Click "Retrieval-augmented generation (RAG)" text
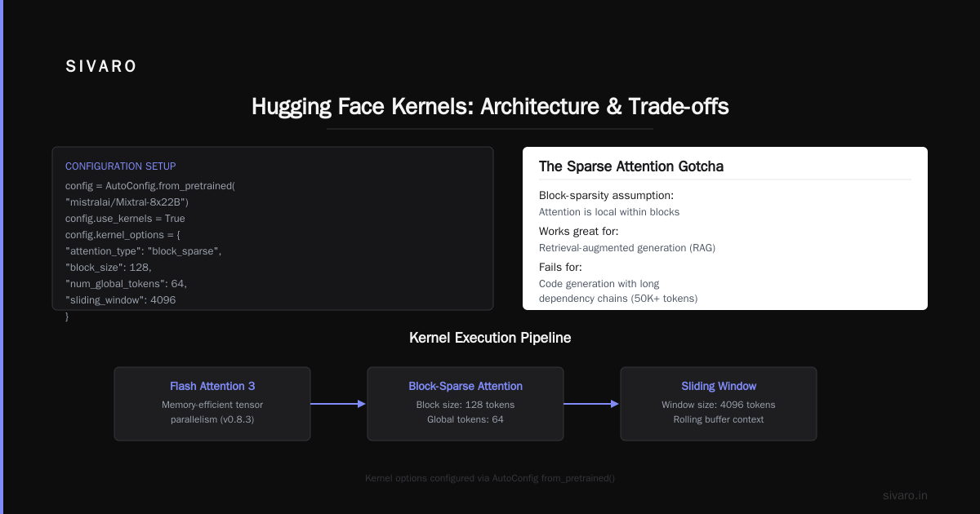 pyautogui.click(x=627, y=248)
